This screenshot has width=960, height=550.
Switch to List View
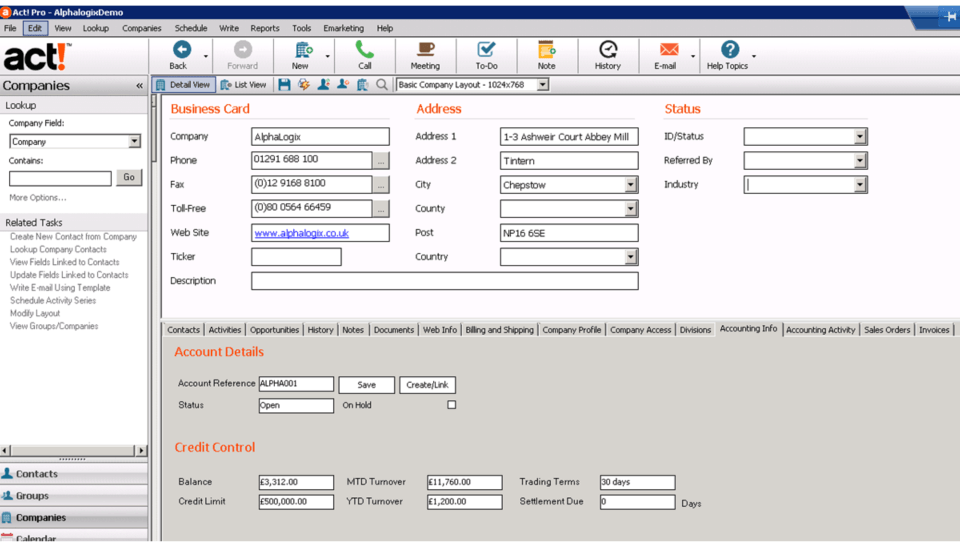pyautogui.click(x=244, y=85)
